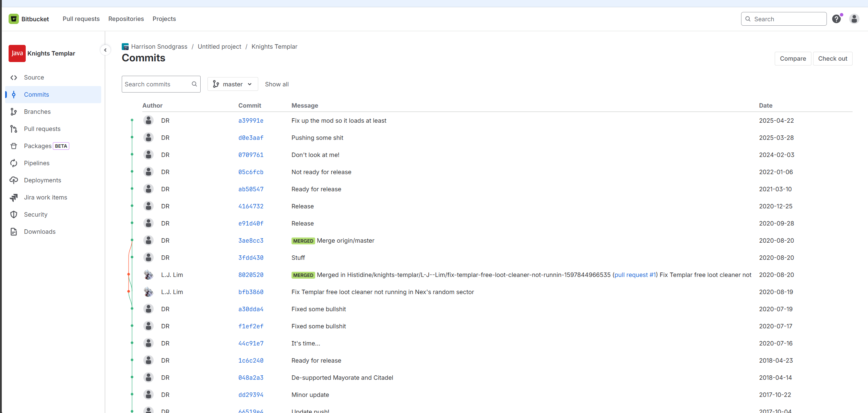
Task: Open Repositories in the top navigation
Action: click(x=126, y=19)
